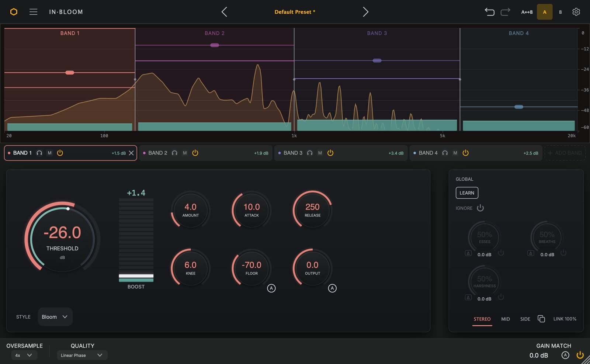Click the Learn button
This screenshot has width=590, height=364.
coord(467,193)
